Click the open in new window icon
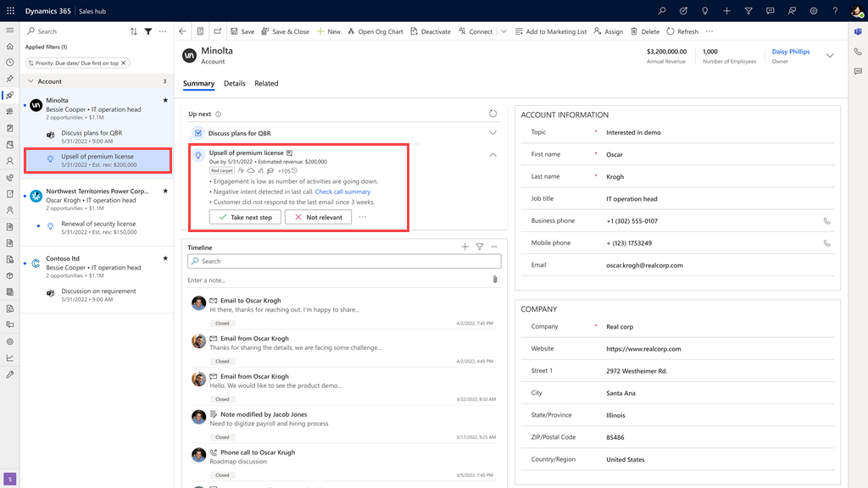This screenshot has width=868, height=488. tap(218, 31)
